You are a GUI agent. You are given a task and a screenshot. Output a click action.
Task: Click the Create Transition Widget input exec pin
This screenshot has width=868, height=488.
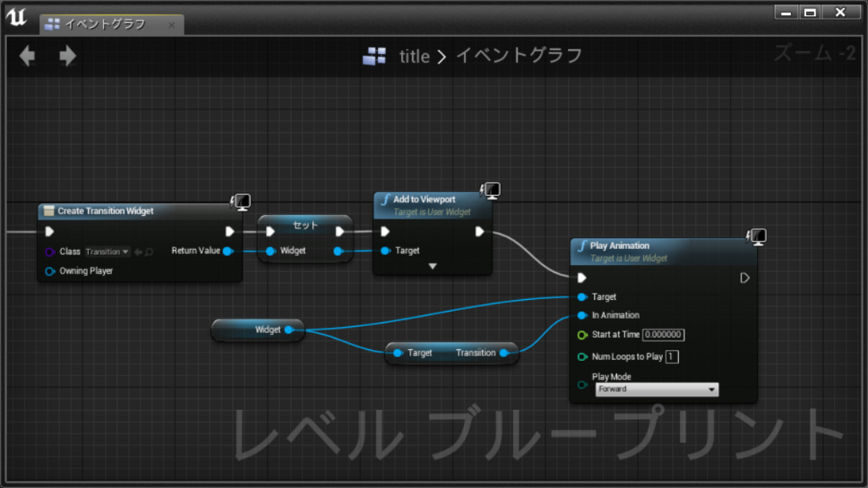click(49, 231)
